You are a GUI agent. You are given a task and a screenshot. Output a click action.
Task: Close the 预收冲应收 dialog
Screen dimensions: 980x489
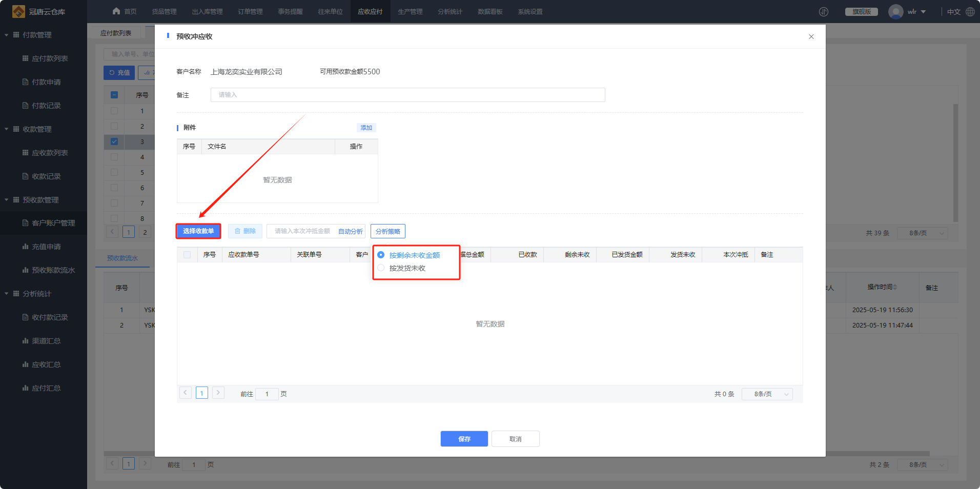pos(811,36)
